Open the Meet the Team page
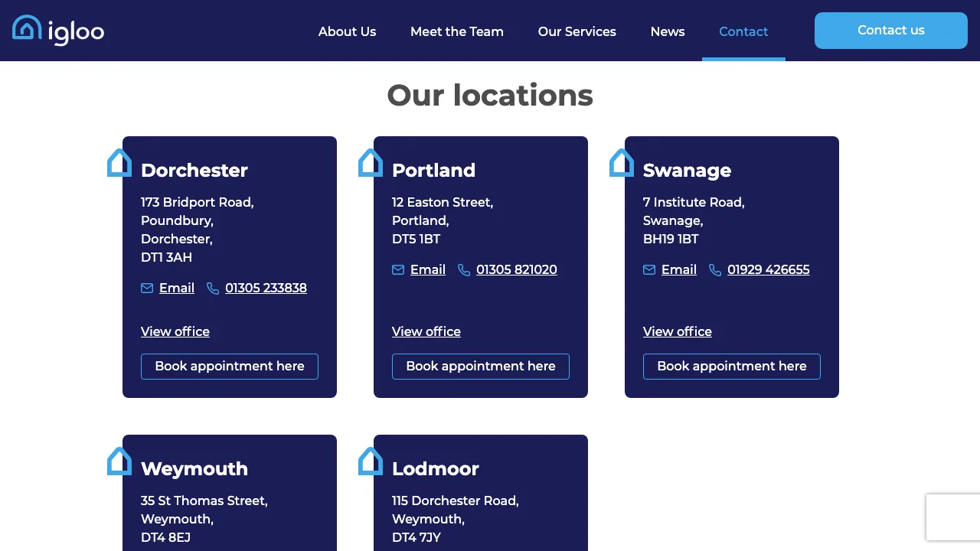 (x=457, y=31)
